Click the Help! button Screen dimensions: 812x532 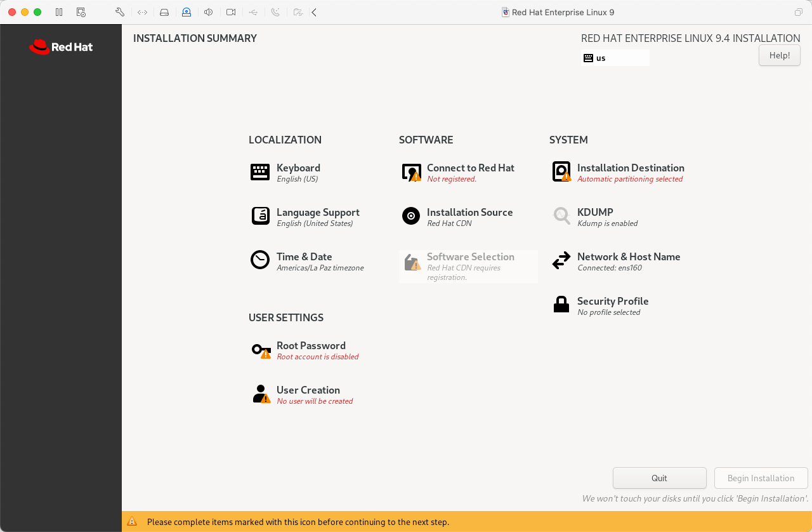[779, 55]
